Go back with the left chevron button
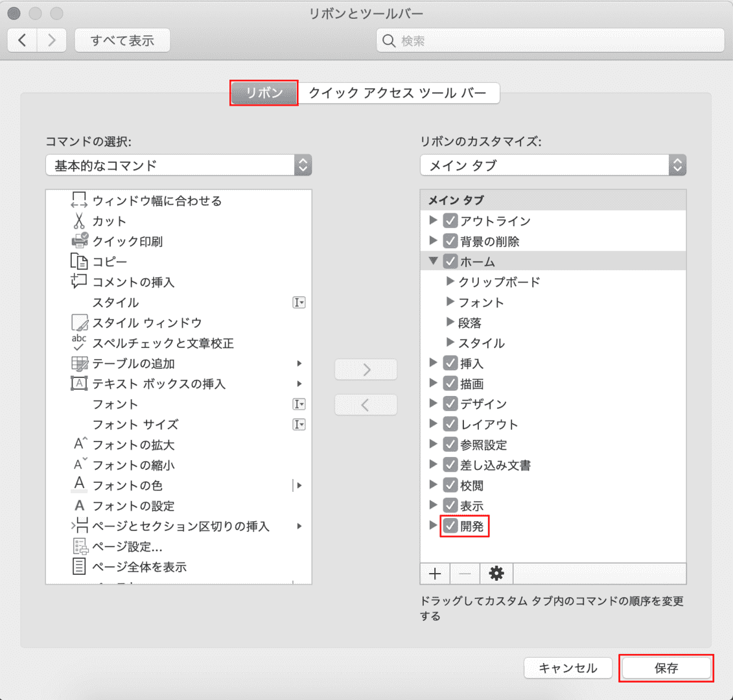Image resolution: width=733 pixels, height=700 pixels. point(22,40)
